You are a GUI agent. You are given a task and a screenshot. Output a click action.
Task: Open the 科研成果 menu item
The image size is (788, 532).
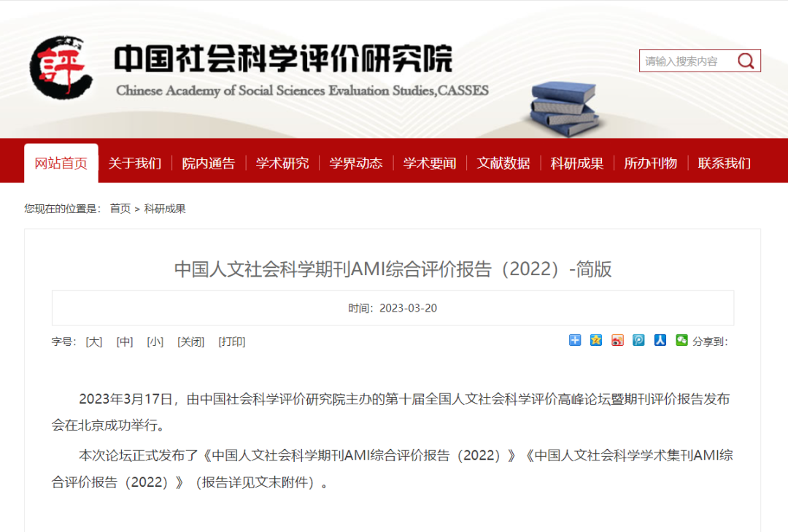(577, 163)
